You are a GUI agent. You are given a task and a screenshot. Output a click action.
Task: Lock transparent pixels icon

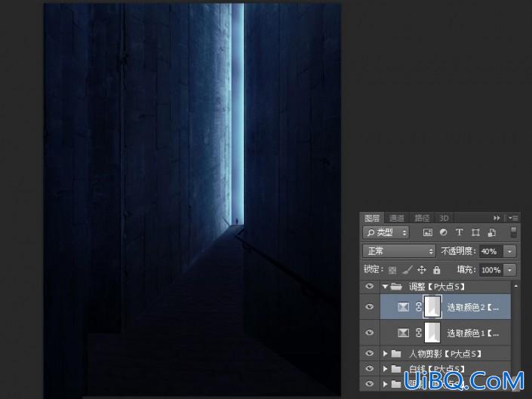click(x=392, y=270)
